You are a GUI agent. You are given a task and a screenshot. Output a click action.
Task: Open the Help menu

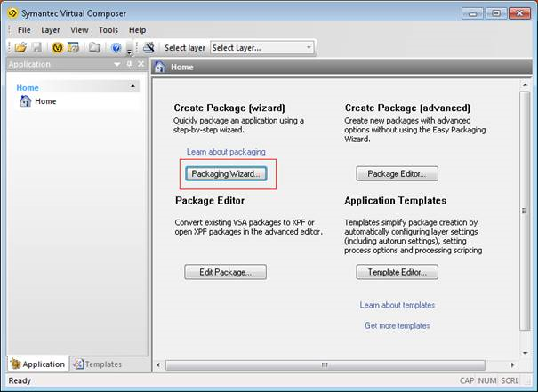click(x=137, y=30)
